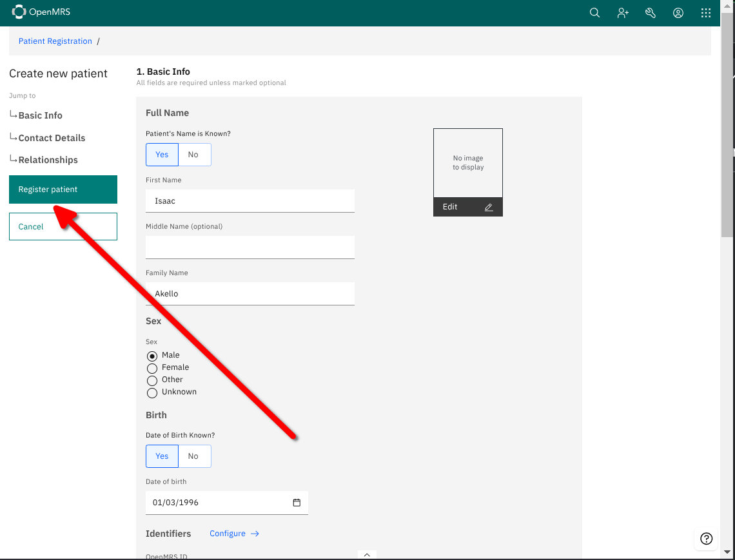
Task: Collapse the chevron near OpenMRS ID
Action: coord(367,554)
